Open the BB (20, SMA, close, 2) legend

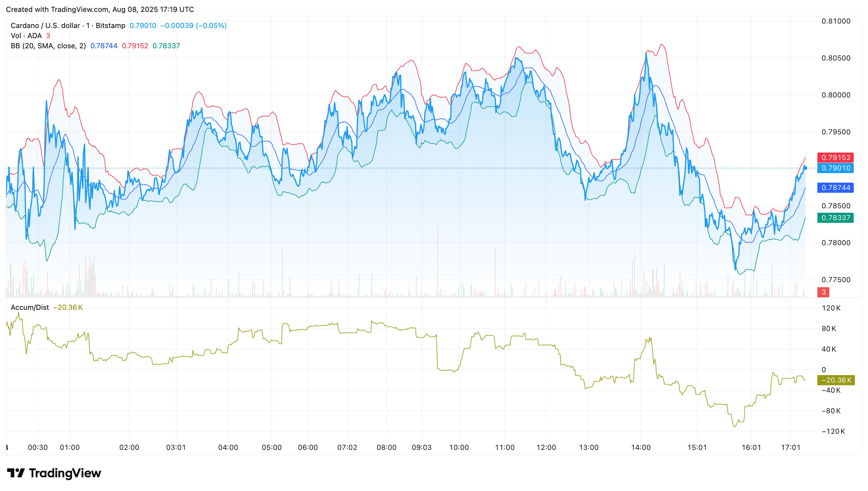tap(48, 46)
